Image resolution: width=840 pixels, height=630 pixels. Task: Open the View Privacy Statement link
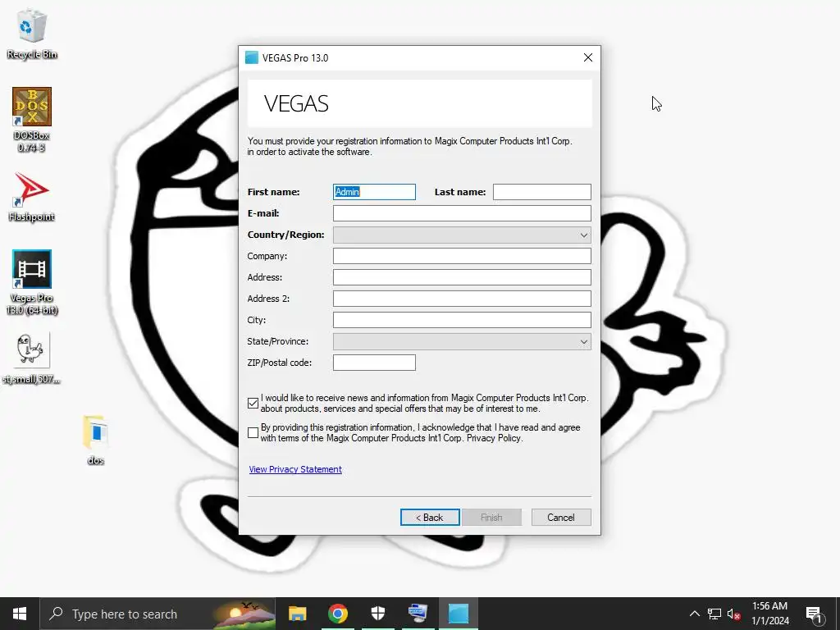295,469
